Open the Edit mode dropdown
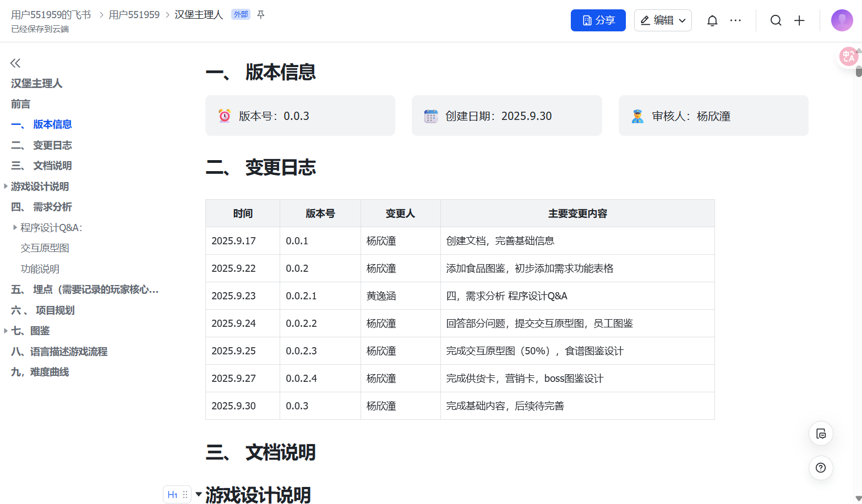The height and width of the screenshot is (504, 862). click(x=663, y=20)
